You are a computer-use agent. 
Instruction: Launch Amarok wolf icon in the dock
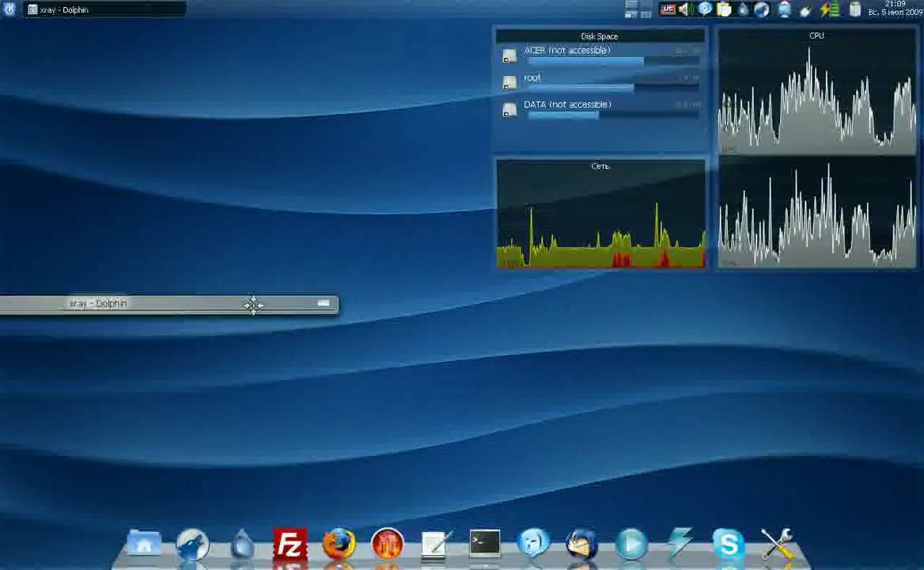pos(193,543)
